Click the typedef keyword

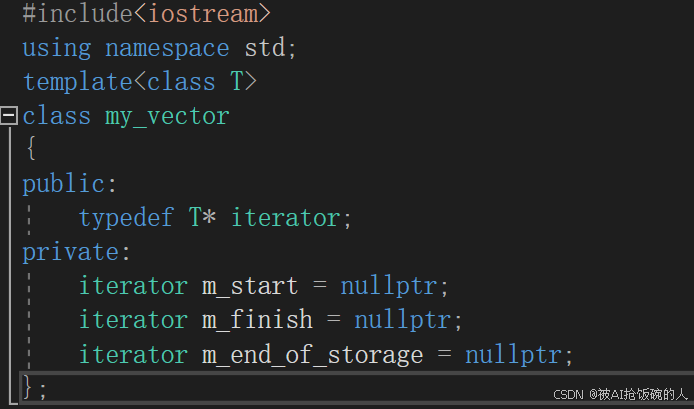click(x=126, y=219)
